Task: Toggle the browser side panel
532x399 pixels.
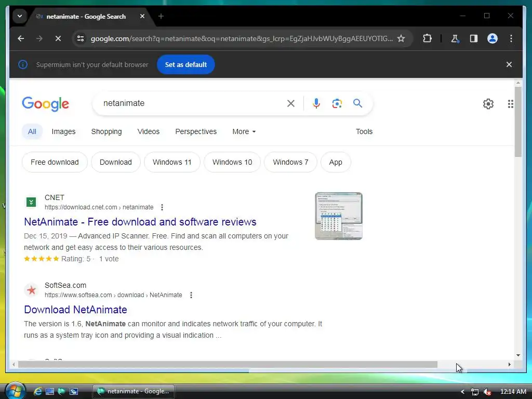Action: tap(474, 38)
